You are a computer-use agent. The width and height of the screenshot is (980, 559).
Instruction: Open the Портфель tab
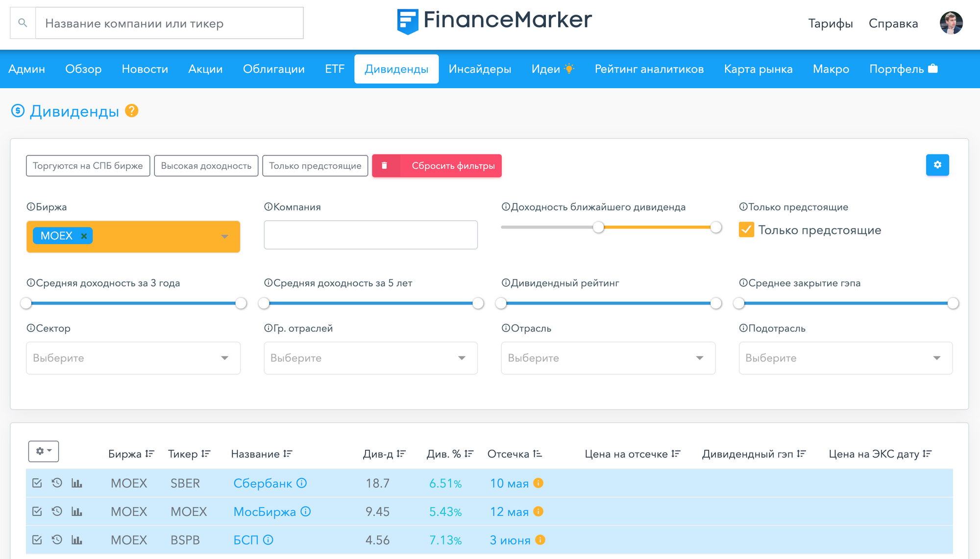[903, 69]
